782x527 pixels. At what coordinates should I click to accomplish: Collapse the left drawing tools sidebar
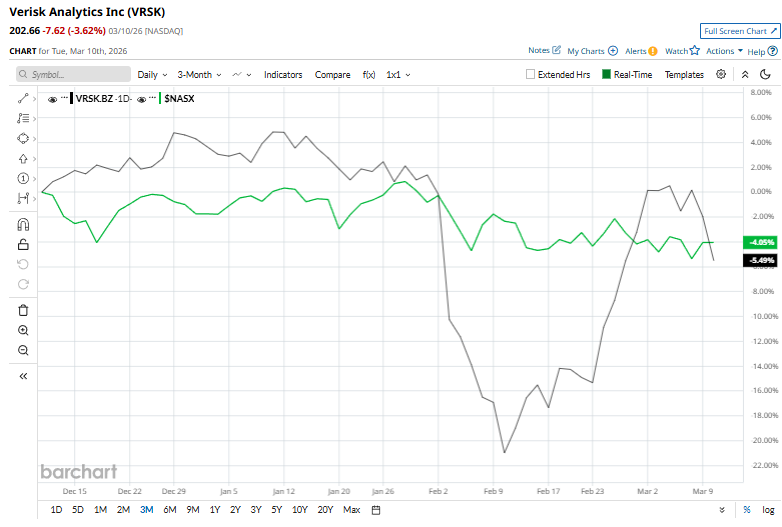point(23,376)
